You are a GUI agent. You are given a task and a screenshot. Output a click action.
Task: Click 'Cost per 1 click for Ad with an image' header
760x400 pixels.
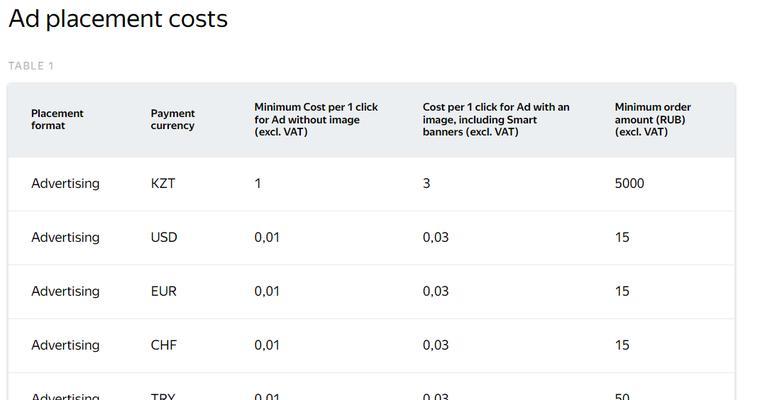(496, 119)
